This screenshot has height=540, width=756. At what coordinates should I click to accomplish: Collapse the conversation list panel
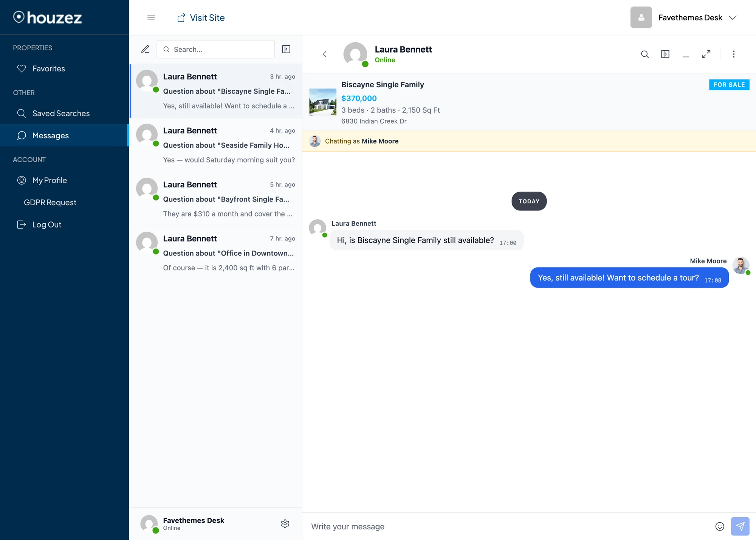(x=286, y=49)
